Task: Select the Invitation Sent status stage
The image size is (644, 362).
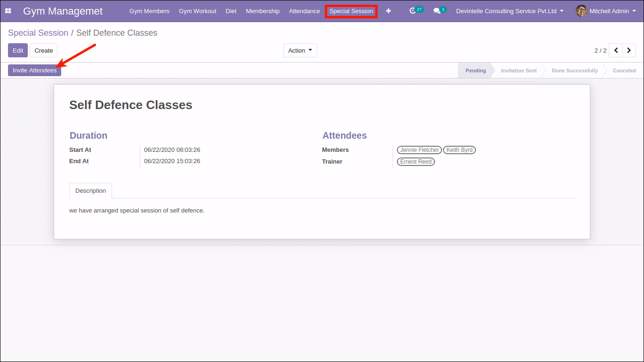Action: pos(519,71)
